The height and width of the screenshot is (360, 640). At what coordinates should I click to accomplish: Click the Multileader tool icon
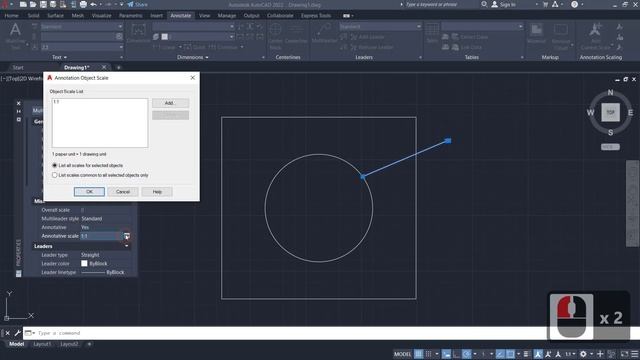[x=324, y=30]
